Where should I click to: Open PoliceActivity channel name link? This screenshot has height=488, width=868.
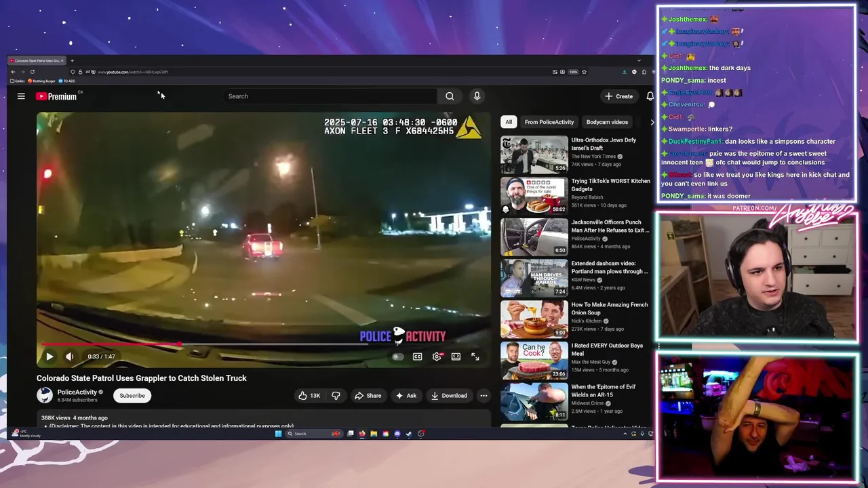click(77, 392)
